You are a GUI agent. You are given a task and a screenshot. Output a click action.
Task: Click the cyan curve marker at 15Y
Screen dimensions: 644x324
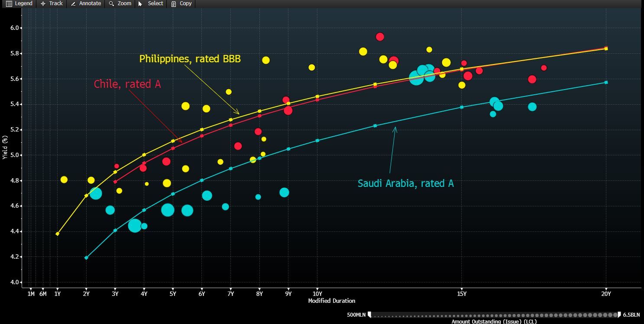point(462,107)
